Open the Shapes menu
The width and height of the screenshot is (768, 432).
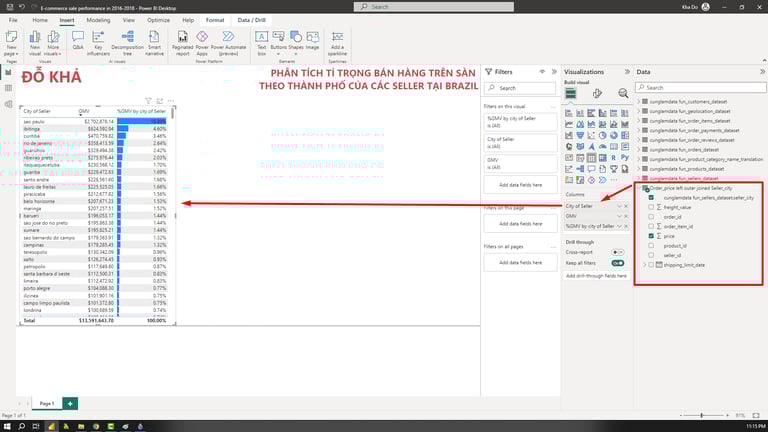click(296, 43)
